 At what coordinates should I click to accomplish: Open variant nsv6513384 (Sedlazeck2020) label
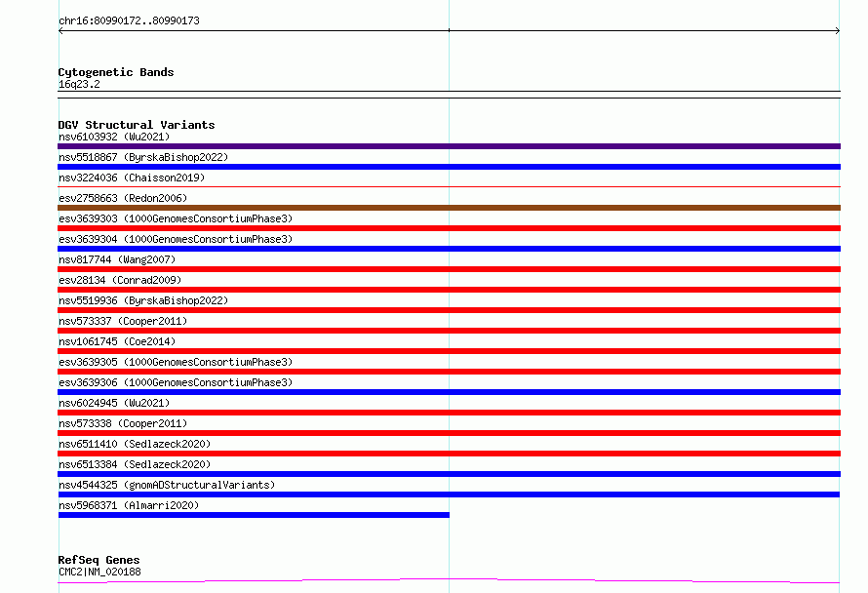(x=135, y=464)
